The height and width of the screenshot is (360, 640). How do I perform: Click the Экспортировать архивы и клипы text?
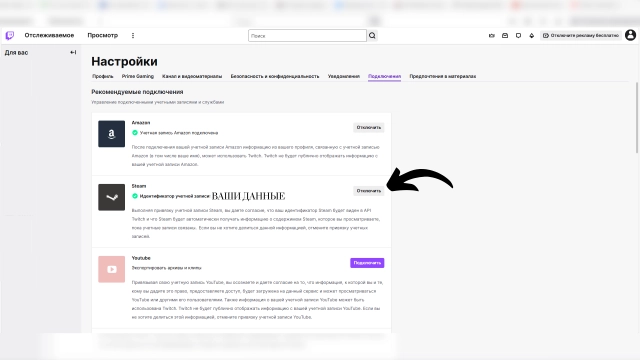[167, 268]
